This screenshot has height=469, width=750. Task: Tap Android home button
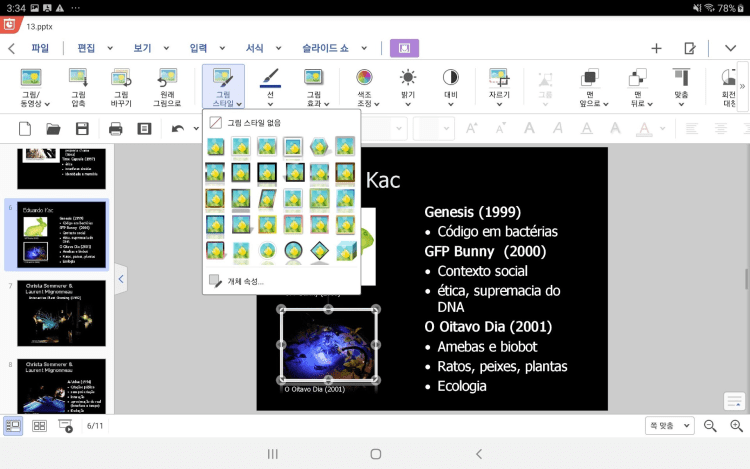[x=376, y=454]
